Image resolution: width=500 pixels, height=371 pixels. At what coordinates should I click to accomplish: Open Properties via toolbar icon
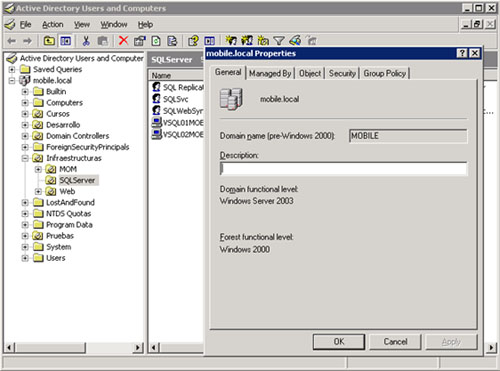tap(140, 41)
